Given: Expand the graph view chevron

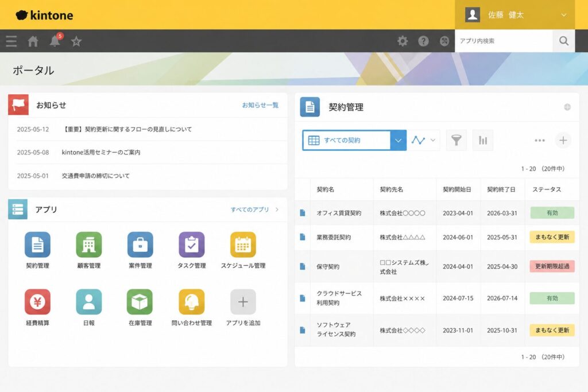Looking at the screenshot, I should pos(433,140).
